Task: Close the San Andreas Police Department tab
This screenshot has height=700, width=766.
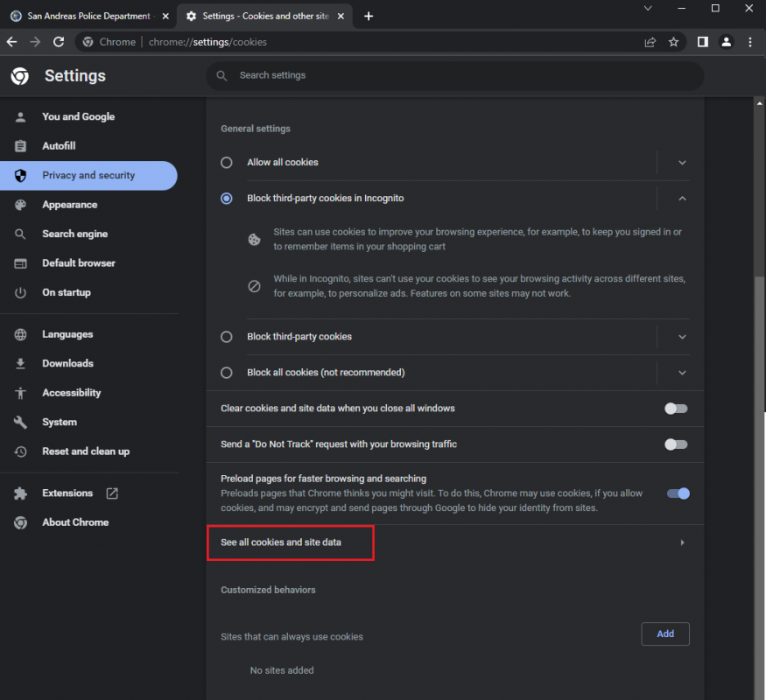Action: [165, 16]
